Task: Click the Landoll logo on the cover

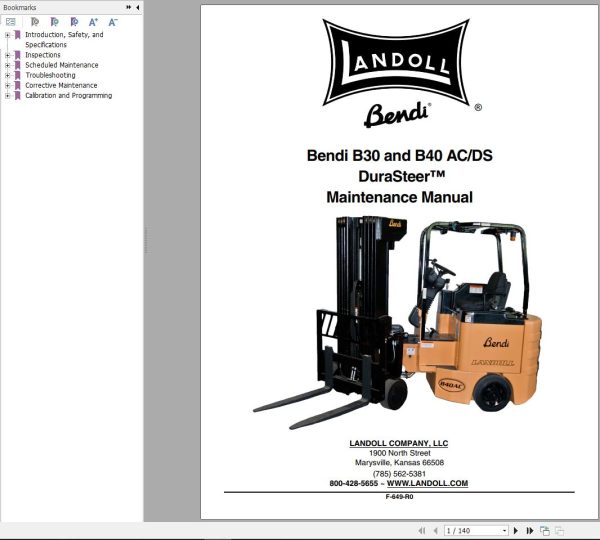Action: [396, 62]
